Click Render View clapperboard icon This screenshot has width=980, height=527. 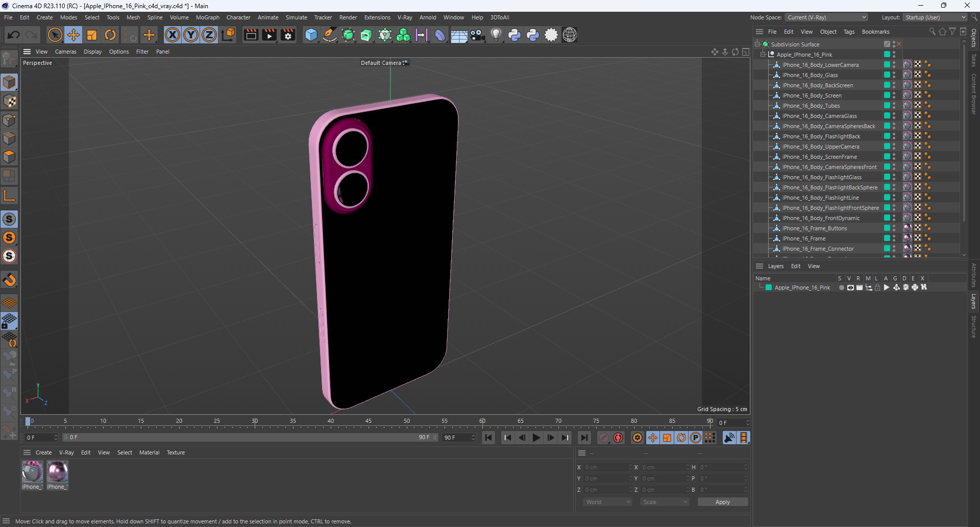[251, 35]
